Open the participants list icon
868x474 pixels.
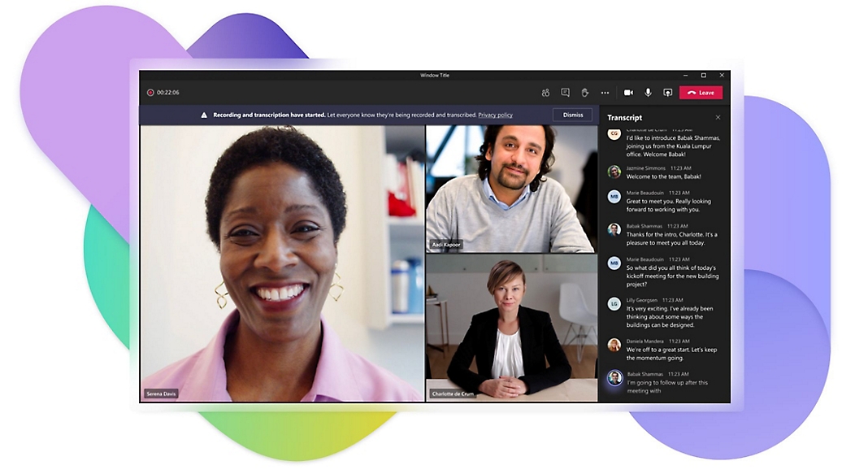(546, 93)
